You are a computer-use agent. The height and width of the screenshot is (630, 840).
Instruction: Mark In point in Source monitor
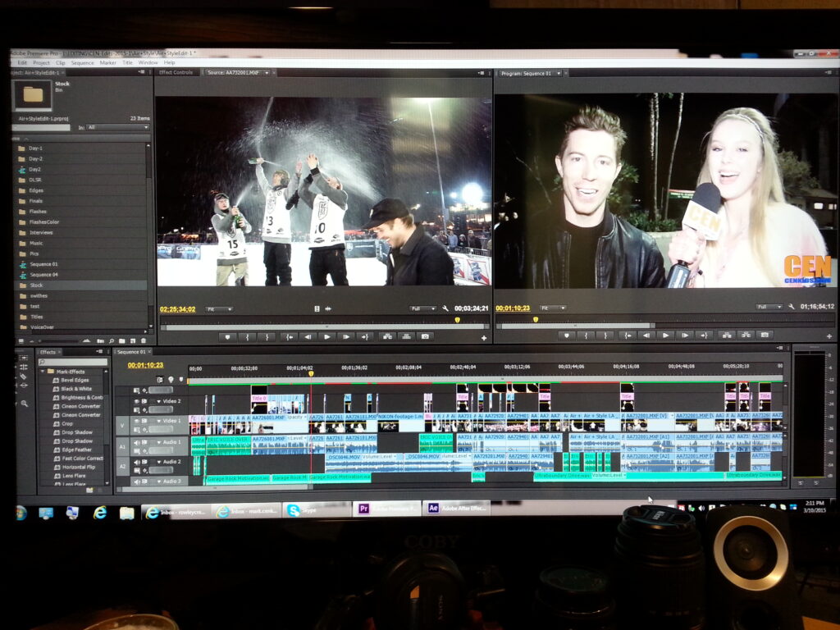point(247,337)
